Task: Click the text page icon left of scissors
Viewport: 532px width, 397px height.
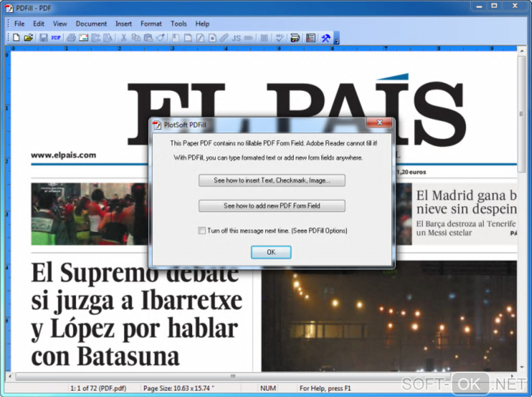Action: pyautogui.click(x=108, y=38)
